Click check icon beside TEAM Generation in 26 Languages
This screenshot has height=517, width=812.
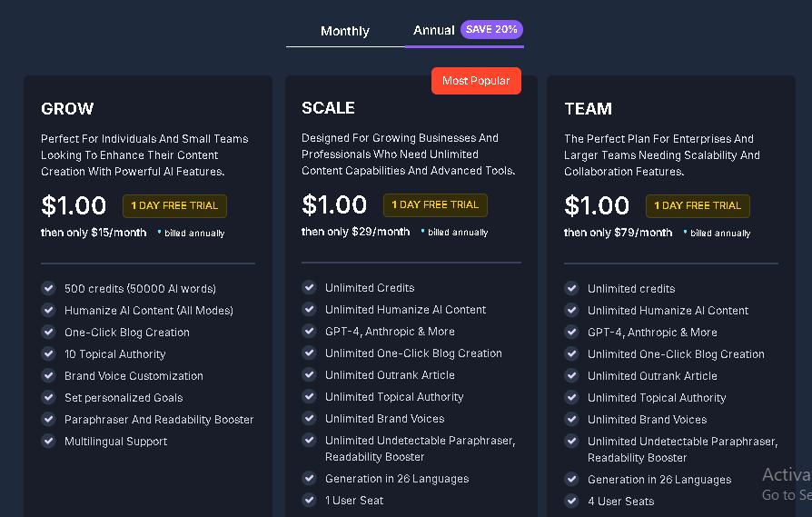pyautogui.click(x=571, y=479)
